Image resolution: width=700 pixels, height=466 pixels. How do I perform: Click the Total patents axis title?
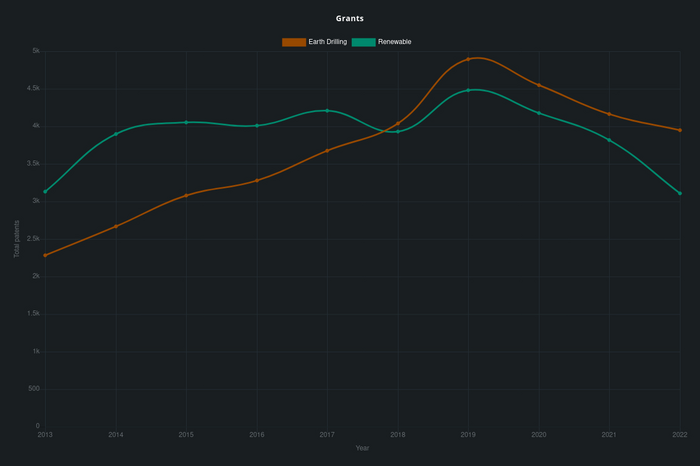click(x=17, y=239)
